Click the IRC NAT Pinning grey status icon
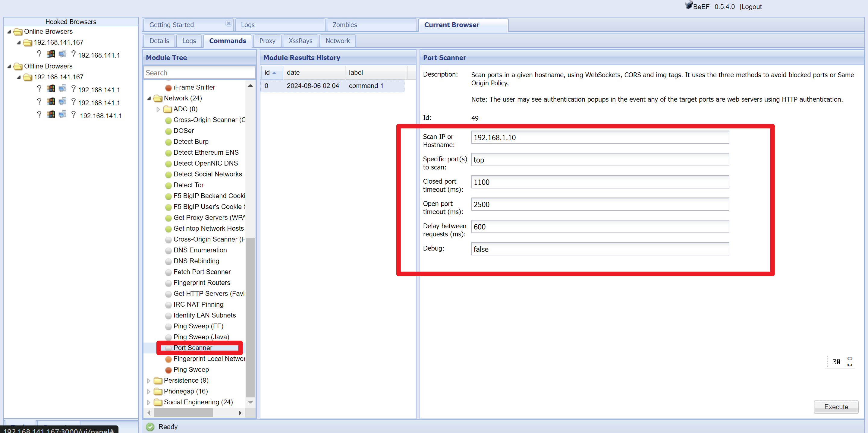 (x=168, y=305)
